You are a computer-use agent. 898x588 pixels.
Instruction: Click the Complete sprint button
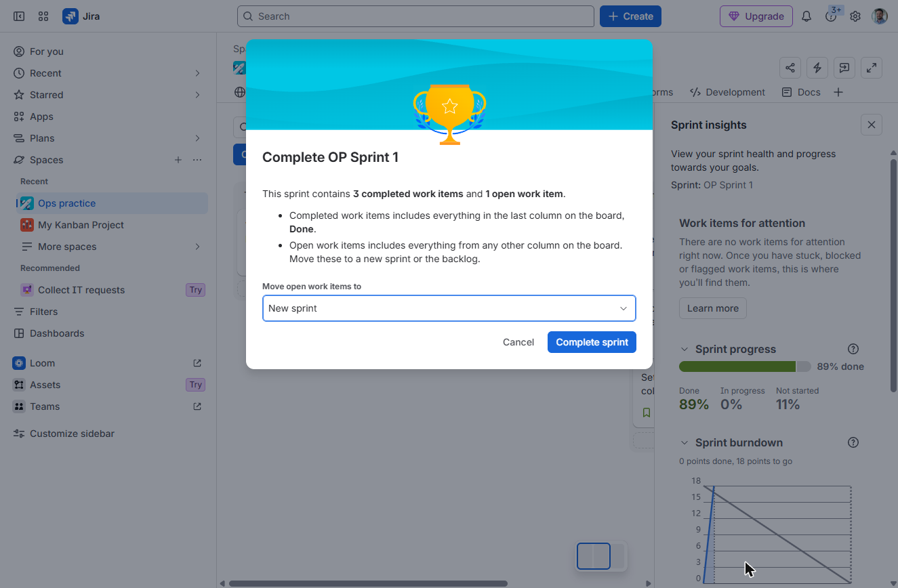pos(592,342)
